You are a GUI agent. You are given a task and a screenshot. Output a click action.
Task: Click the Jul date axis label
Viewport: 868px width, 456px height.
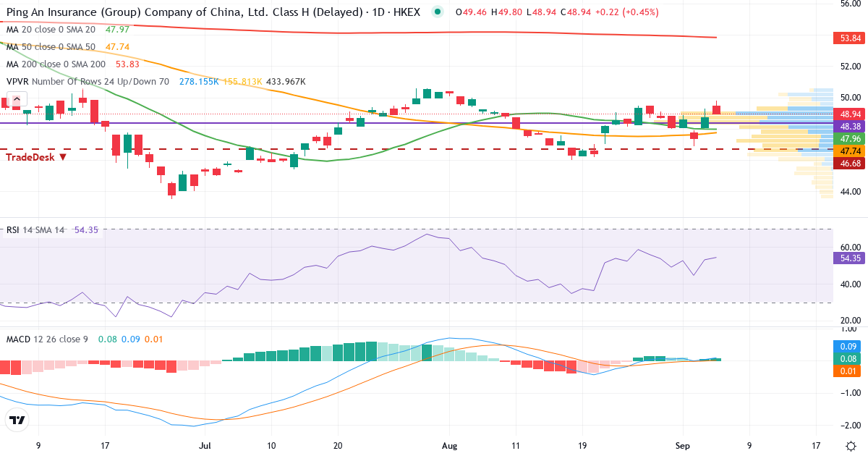click(205, 445)
